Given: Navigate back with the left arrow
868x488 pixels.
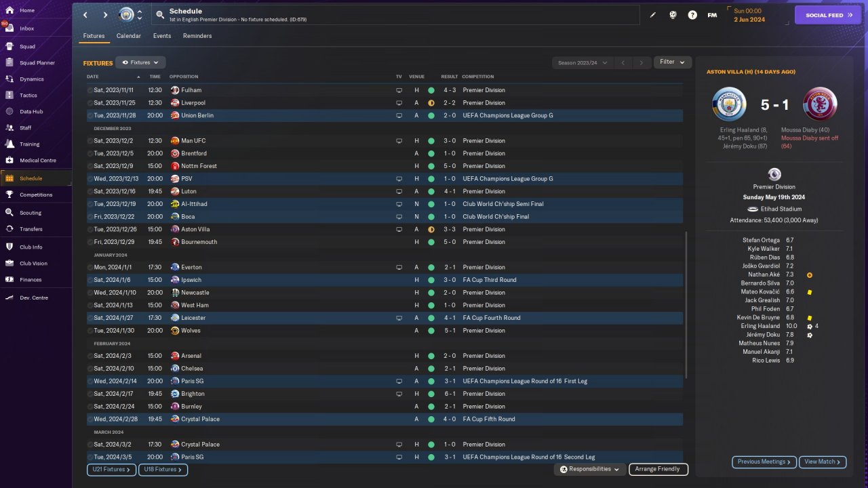Looking at the screenshot, I should tap(85, 15).
